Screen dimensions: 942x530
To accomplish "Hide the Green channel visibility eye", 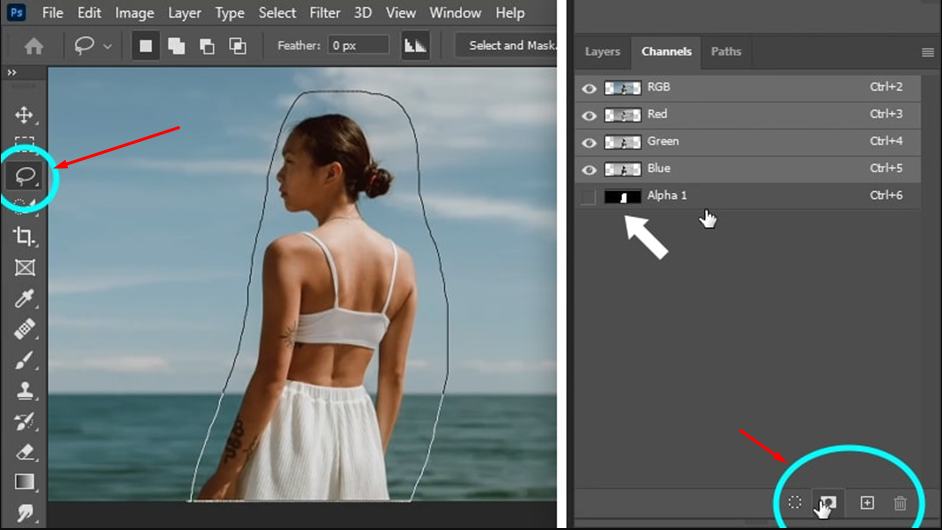I will click(x=589, y=142).
